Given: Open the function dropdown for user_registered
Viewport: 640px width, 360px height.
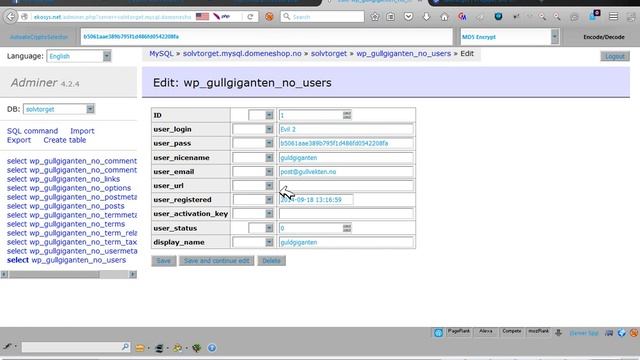Looking at the screenshot, I should 253,200.
